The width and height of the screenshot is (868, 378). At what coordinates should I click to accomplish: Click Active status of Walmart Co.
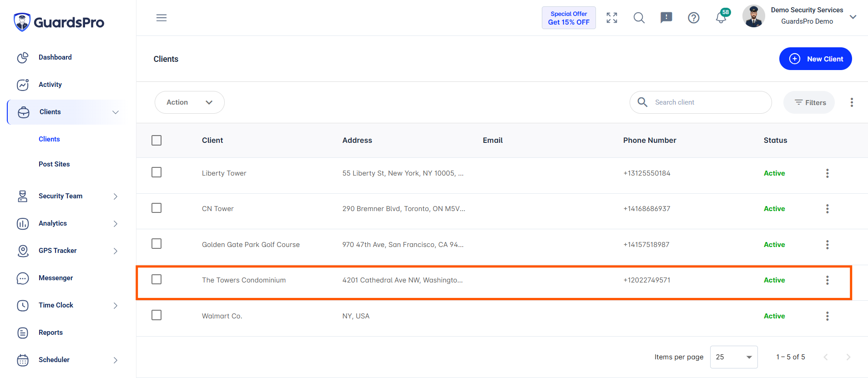(x=774, y=316)
